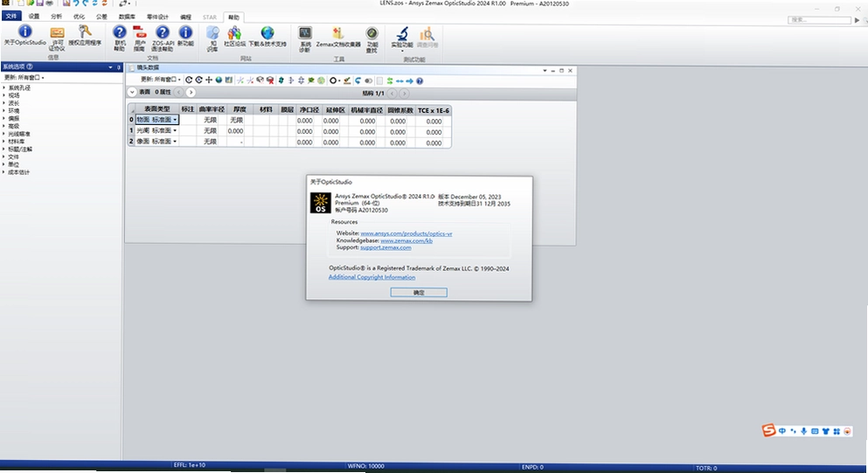Click the blue right-arrow icon in lens data toolbar
Image resolution: width=868 pixels, height=473 pixels.
click(x=410, y=80)
